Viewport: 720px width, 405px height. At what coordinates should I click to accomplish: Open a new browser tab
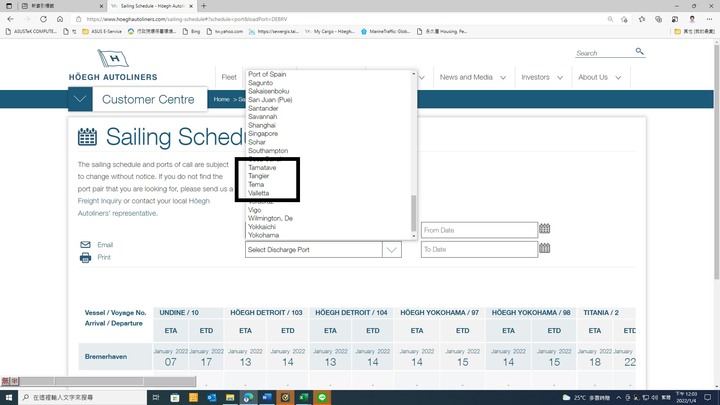coord(204,6)
